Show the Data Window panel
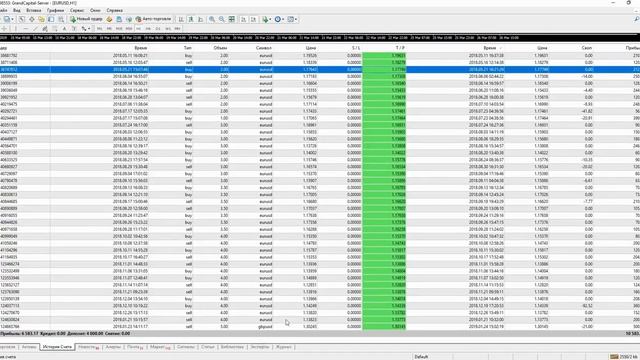640x360 pixels. click(31, 19)
